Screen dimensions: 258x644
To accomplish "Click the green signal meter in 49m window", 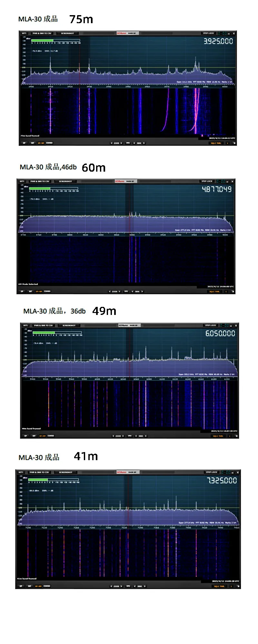I will point(44,333).
